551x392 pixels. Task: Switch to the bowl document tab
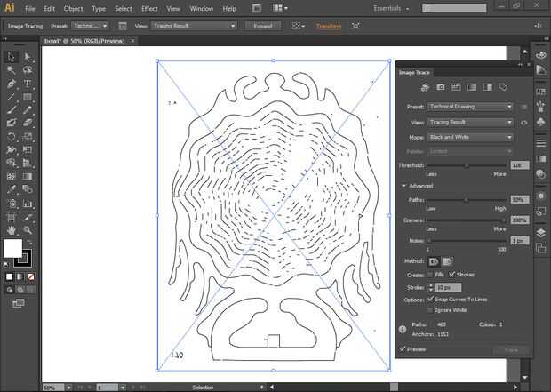pyautogui.click(x=84, y=41)
